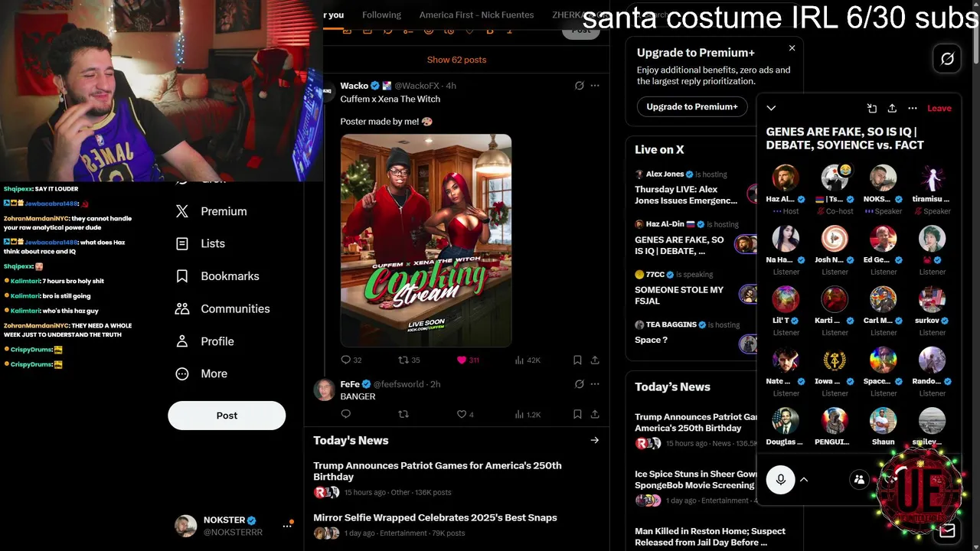Share the current Space
Screen dimensions: 980x551
(x=892, y=108)
